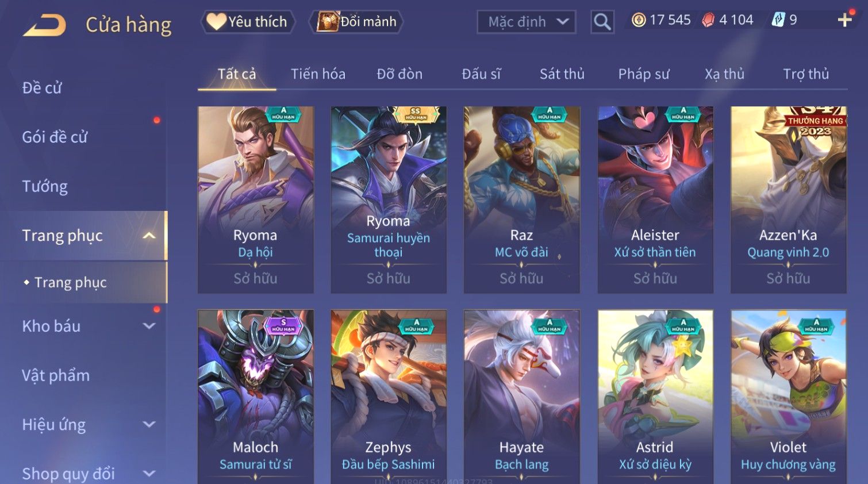Switch to the Sát thủ tab
The image size is (868, 484).
pyautogui.click(x=562, y=74)
